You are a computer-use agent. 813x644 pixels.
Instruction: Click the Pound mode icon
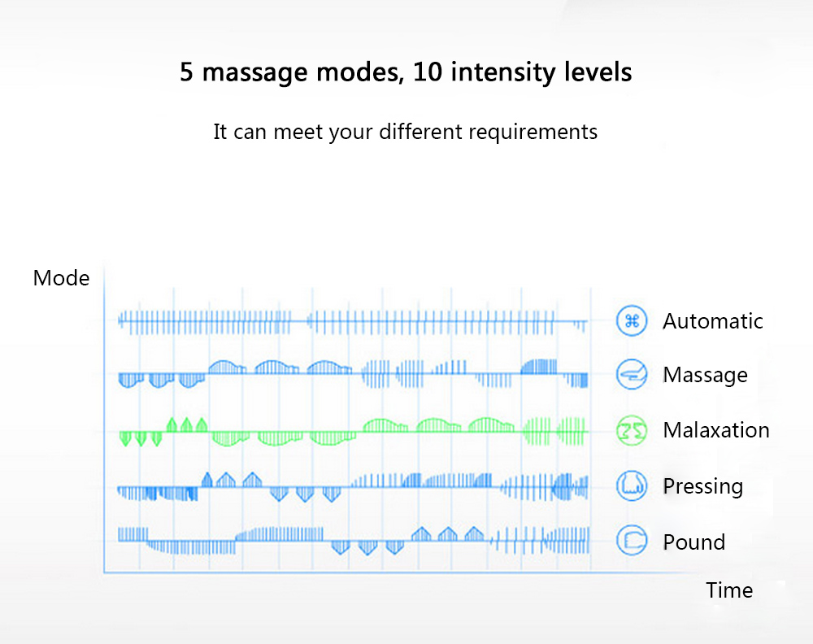point(631,542)
